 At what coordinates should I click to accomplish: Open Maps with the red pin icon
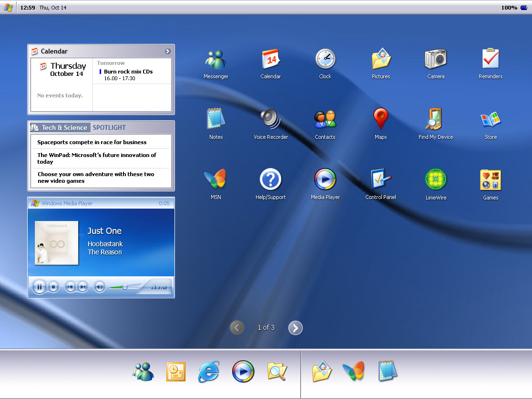pyautogui.click(x=380, y=120)
